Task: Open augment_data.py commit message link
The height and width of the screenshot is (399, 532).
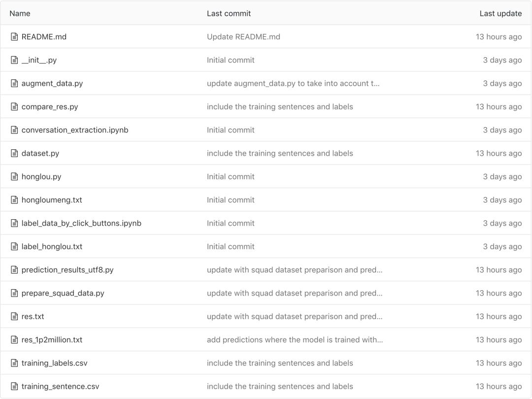Action: pos(293,84)
